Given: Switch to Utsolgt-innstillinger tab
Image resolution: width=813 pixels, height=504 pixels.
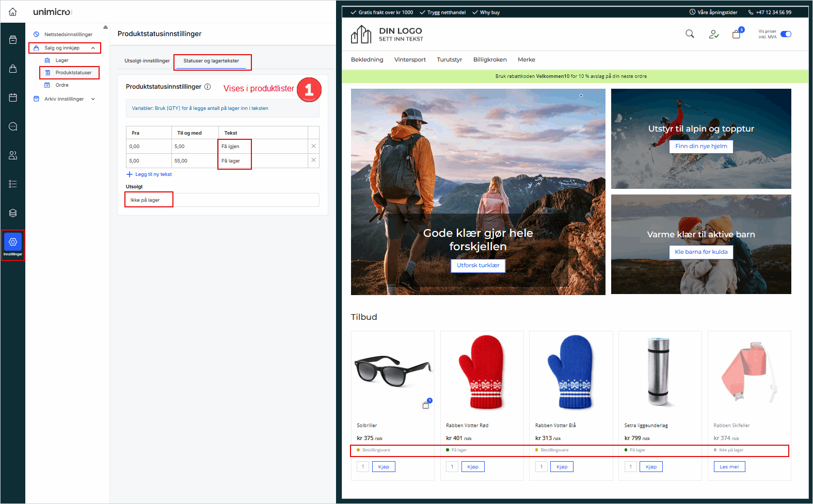Looking at the screenshot, I should [x=147, y=61].
